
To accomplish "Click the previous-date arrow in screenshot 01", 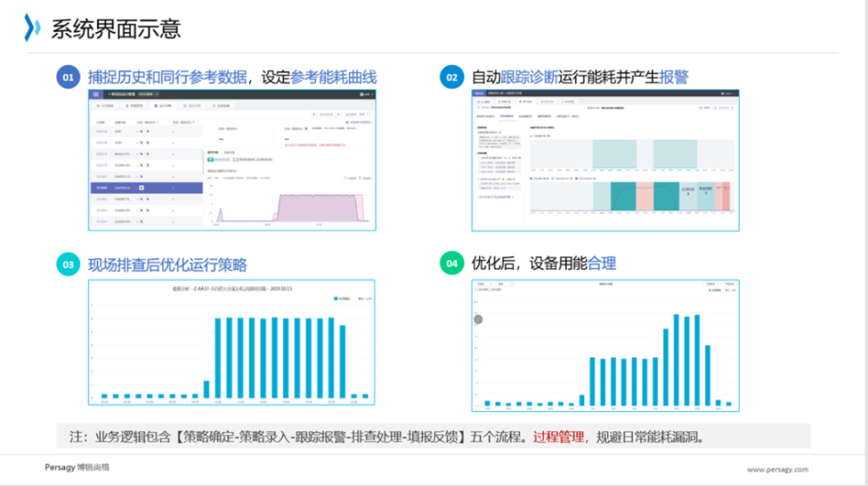I will pyautogui.click(x=314, y=115).
